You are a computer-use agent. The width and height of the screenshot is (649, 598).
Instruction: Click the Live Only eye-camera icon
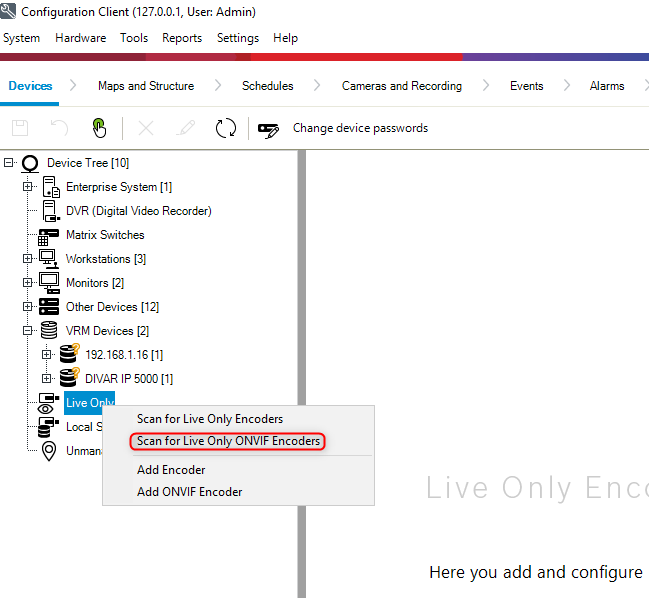click(x=47, y=403)
